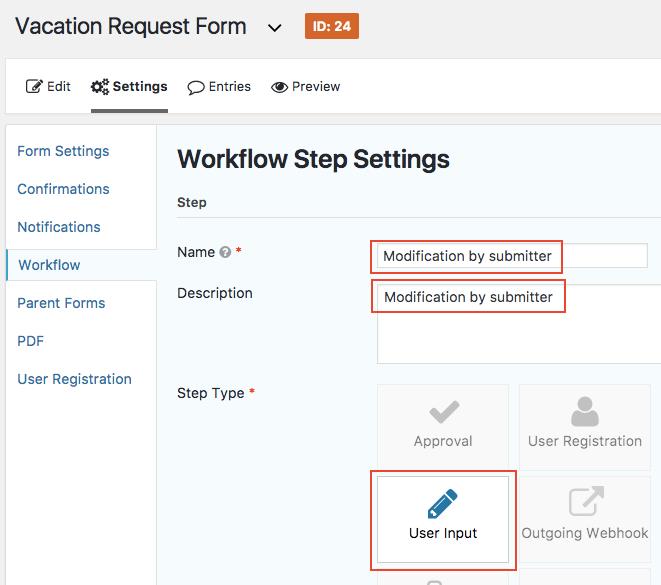Choose the User Registration step type icon
Screen dimensions: 661x585
coord(584,412)
